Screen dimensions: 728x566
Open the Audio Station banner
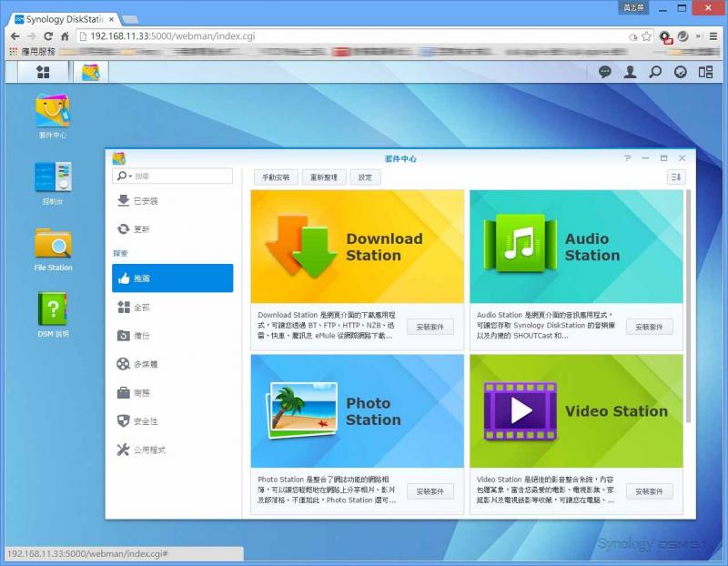tap(576, 247)
